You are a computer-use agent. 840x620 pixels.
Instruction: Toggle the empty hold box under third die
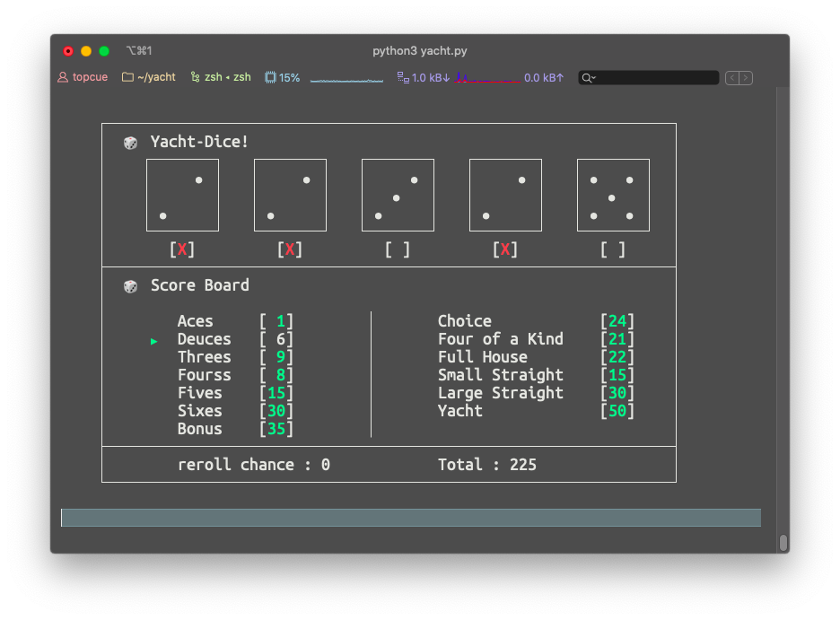point(398,249)
